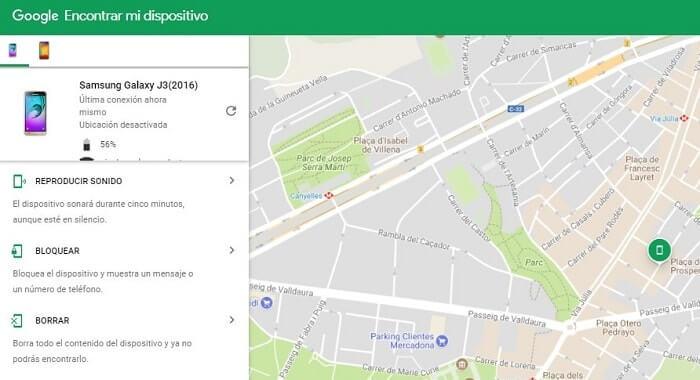Click 'Carrer d'Antonio Machado' street label
700x380 pixels.
point(417,110)
